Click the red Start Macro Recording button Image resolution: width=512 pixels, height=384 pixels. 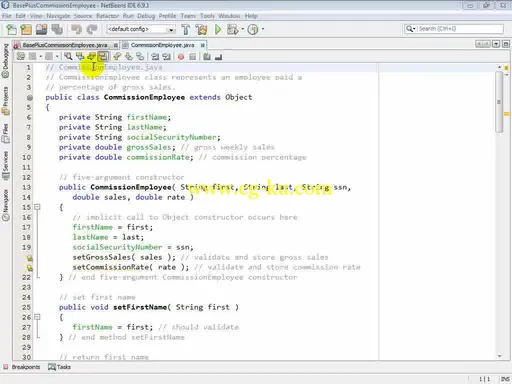pyautogui.click(x=181, y=57)
